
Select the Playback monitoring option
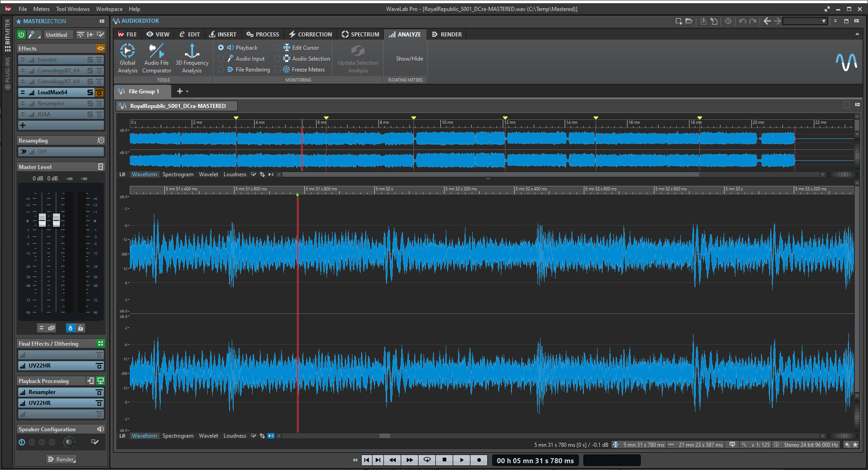221,47
